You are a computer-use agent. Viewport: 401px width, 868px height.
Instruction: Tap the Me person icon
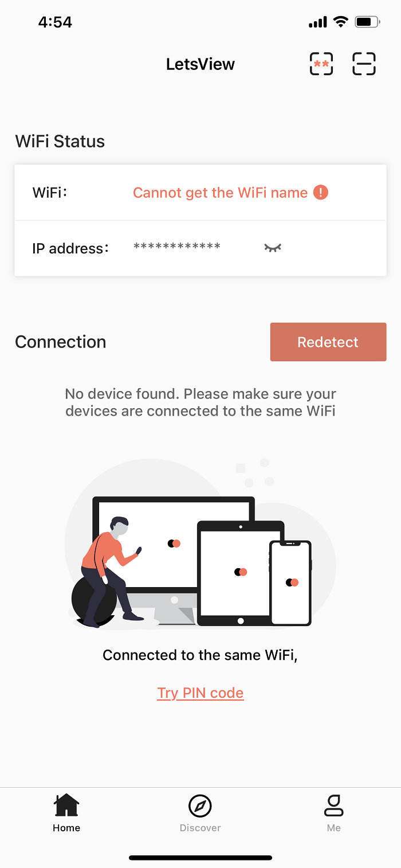click(333, 806)
